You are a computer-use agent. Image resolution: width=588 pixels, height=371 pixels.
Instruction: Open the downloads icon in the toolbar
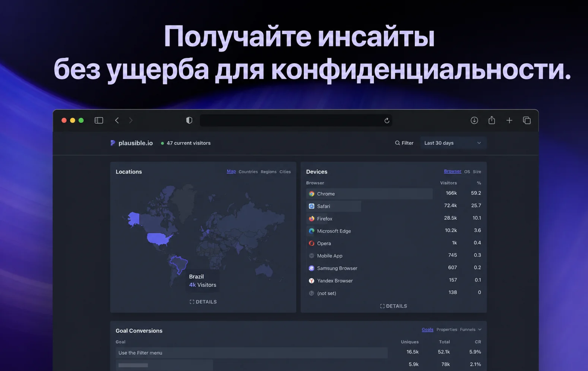(x=474, y=120)
